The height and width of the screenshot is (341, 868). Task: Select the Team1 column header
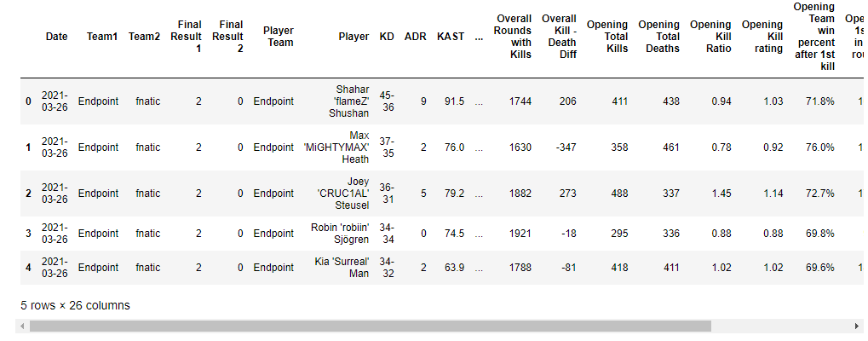click(x=102, y=37)
